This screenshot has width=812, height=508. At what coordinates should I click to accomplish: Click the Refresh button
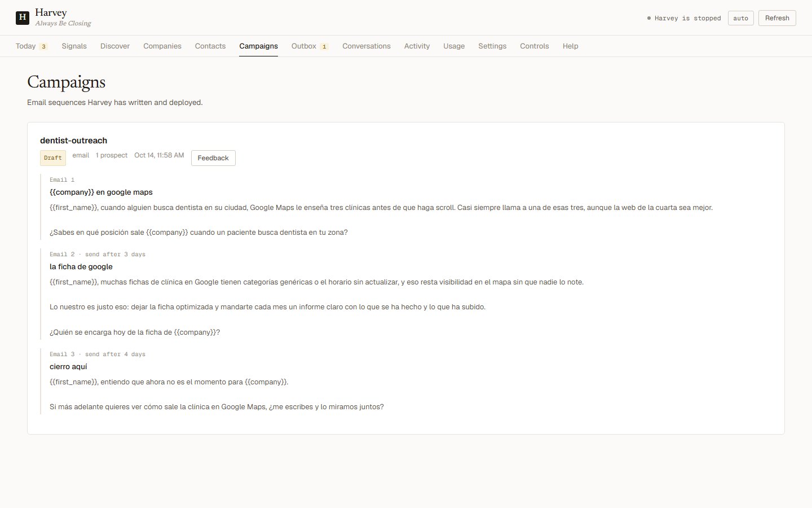pyautogui.click(x=777, y=18)
